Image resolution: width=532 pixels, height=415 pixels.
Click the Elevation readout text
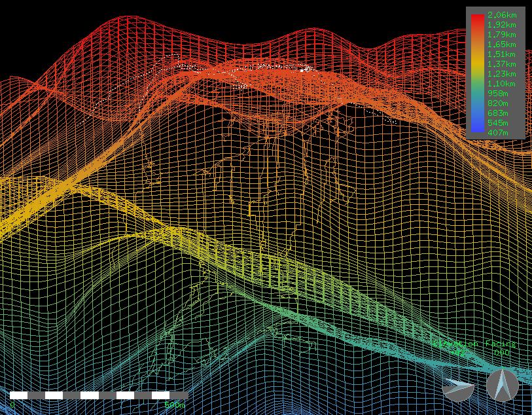point(455,344)
